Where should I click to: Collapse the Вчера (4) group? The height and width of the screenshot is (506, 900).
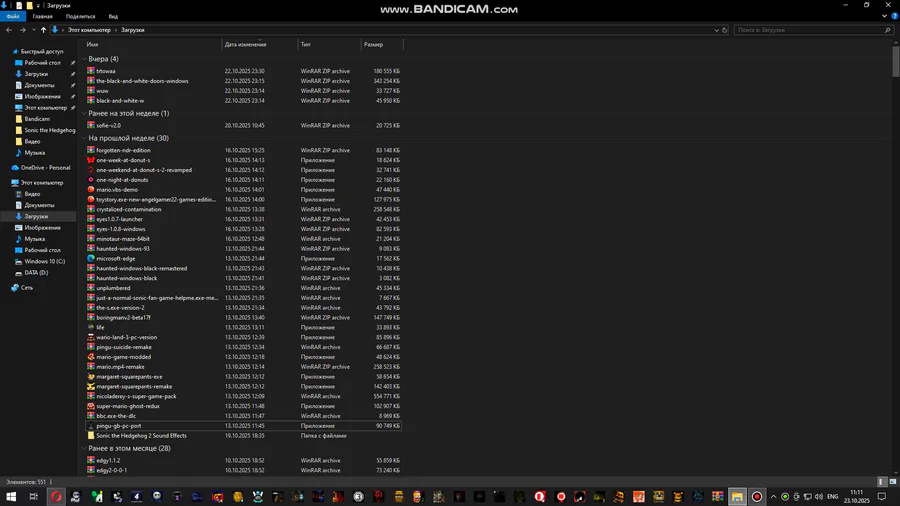coord(84,59)
